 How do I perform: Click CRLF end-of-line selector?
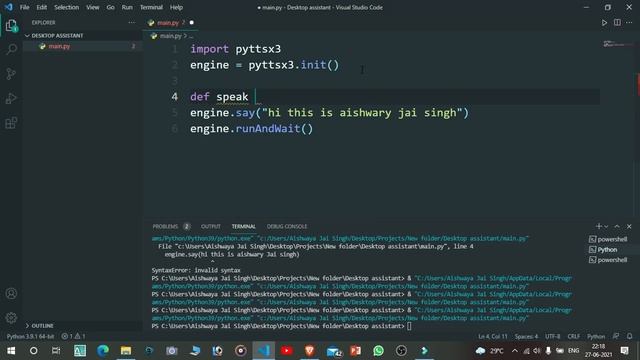click(x=573, y=336)
